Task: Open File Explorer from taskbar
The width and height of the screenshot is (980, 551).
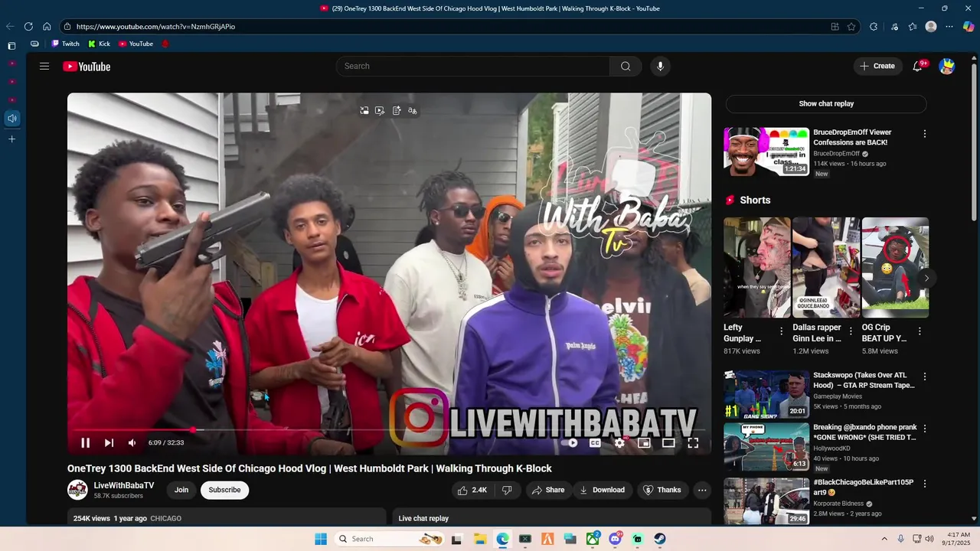Action: pos(480,539)
